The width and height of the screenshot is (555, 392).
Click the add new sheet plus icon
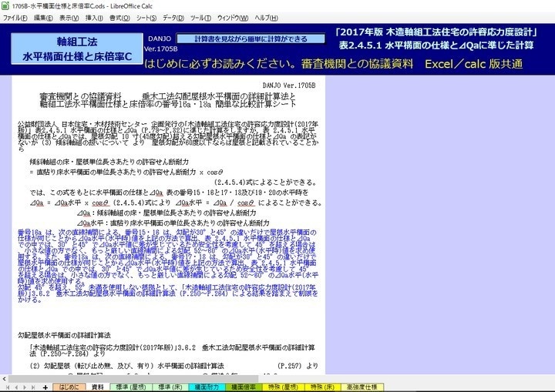pyautogui.click(x=45, y=387)
